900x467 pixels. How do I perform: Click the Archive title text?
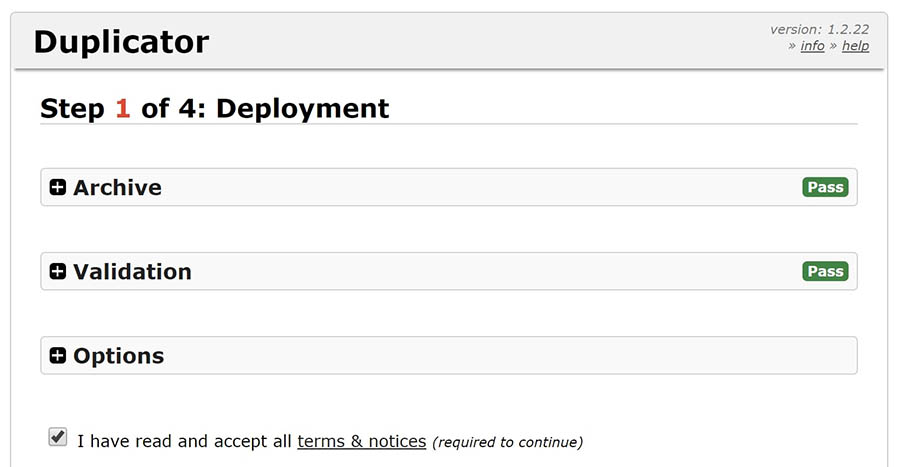point(118,188)
